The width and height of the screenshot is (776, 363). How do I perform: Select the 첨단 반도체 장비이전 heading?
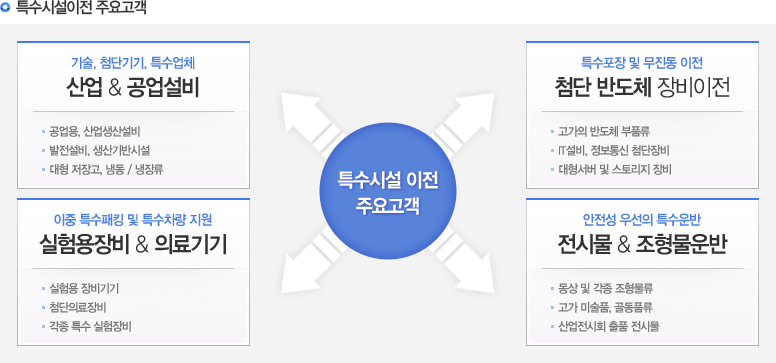click(642, 88)
